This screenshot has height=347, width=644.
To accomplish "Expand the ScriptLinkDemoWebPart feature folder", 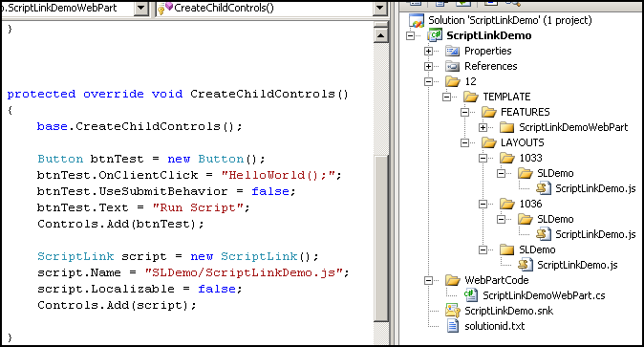I will point(483,127).
